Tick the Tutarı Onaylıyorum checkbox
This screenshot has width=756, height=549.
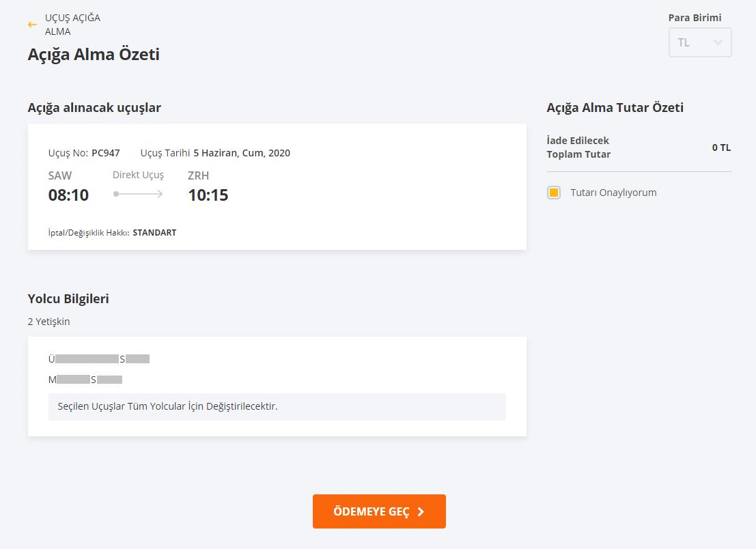[554, 193]
